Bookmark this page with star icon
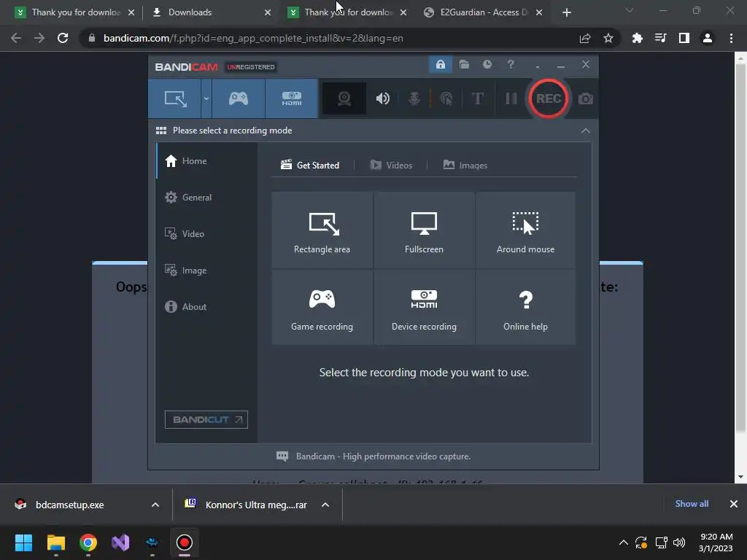Viewport: 747px width, 560px height. tap(608, 38)
